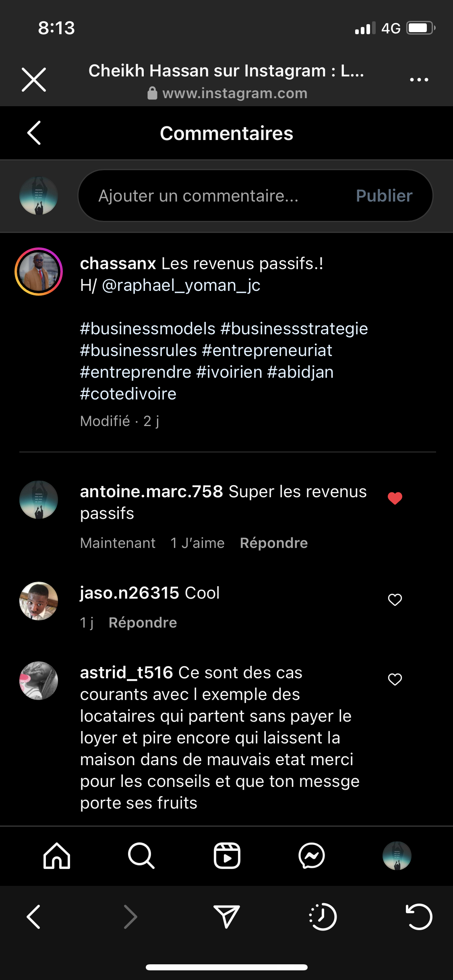Tap the browser share arrow icon
Image resolution: width=453 pixels, height=980 pixels.
point(227,917)
